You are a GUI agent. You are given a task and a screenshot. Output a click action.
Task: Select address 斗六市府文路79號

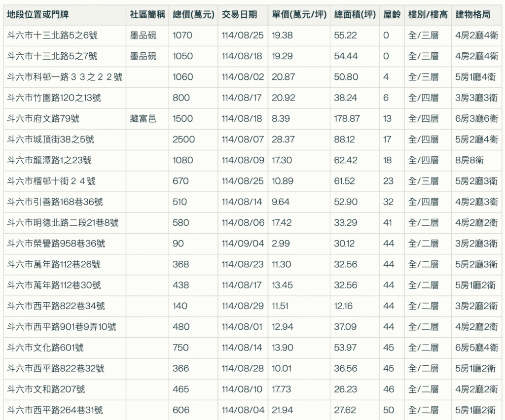43,119
